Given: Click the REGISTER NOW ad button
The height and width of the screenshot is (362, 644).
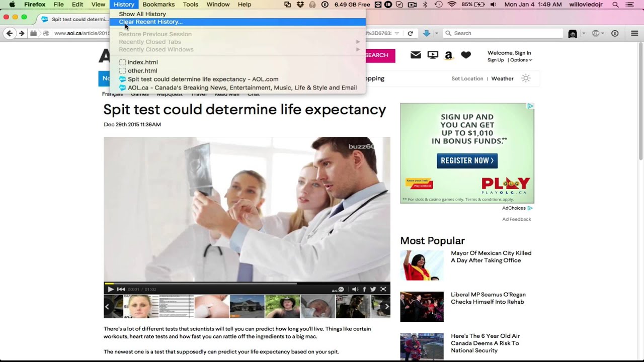Looking at the screenshot, I should click(467, 160).
